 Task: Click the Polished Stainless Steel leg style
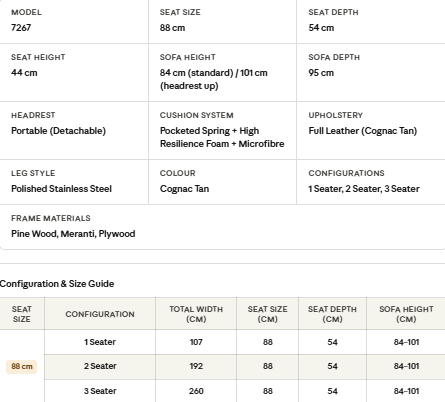(x=61, y=189)
